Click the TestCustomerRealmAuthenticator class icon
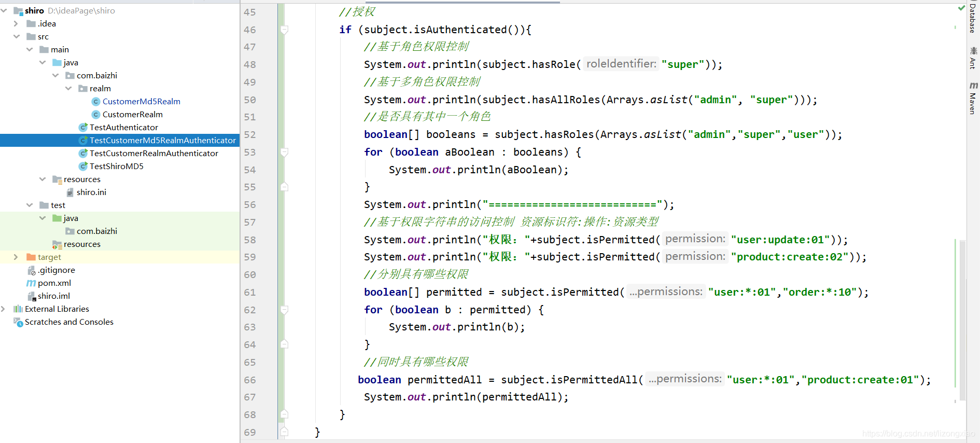 click(x=83, y=153)
